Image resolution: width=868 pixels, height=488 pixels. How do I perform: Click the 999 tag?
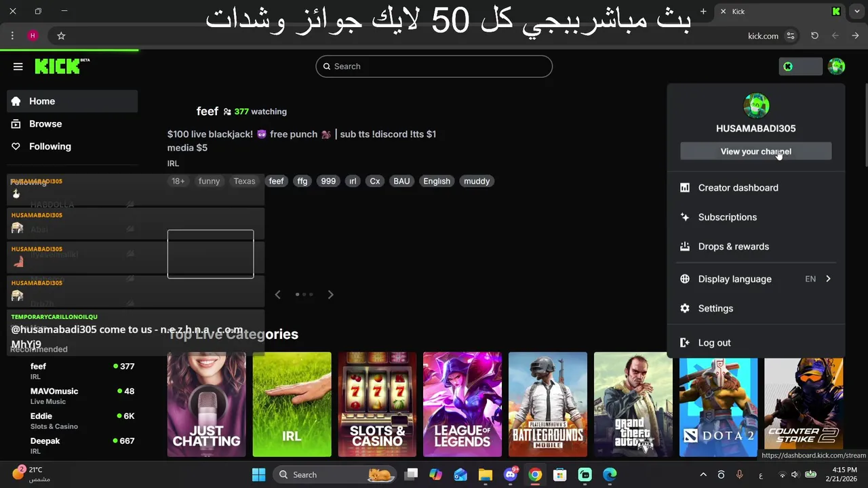click(x=328, y=181)
